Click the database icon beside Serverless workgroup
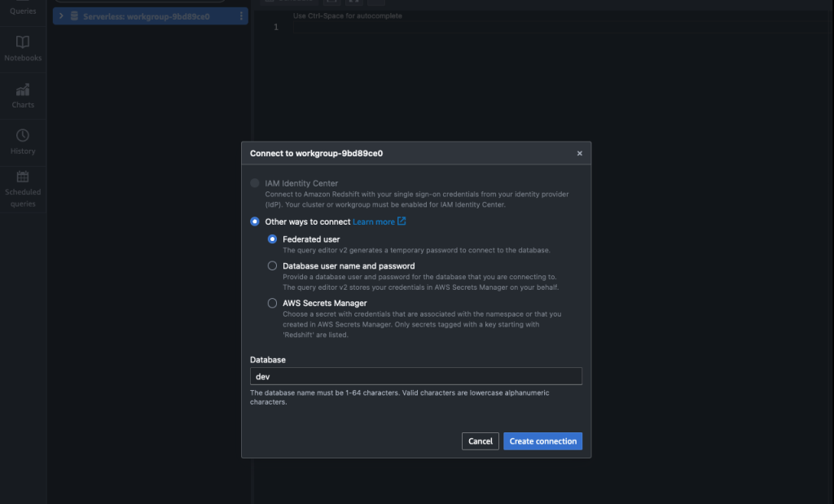Viewport: 834px width, 504px height. tap(74, 16)
